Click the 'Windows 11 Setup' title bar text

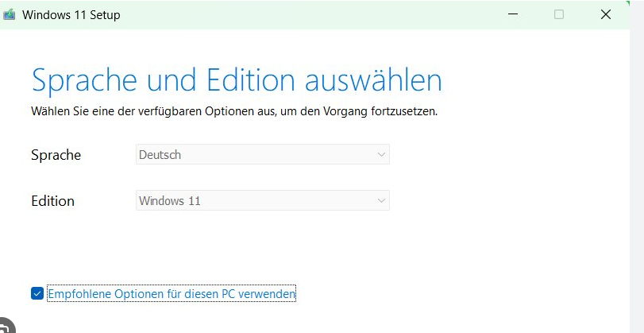coord(71,15)
